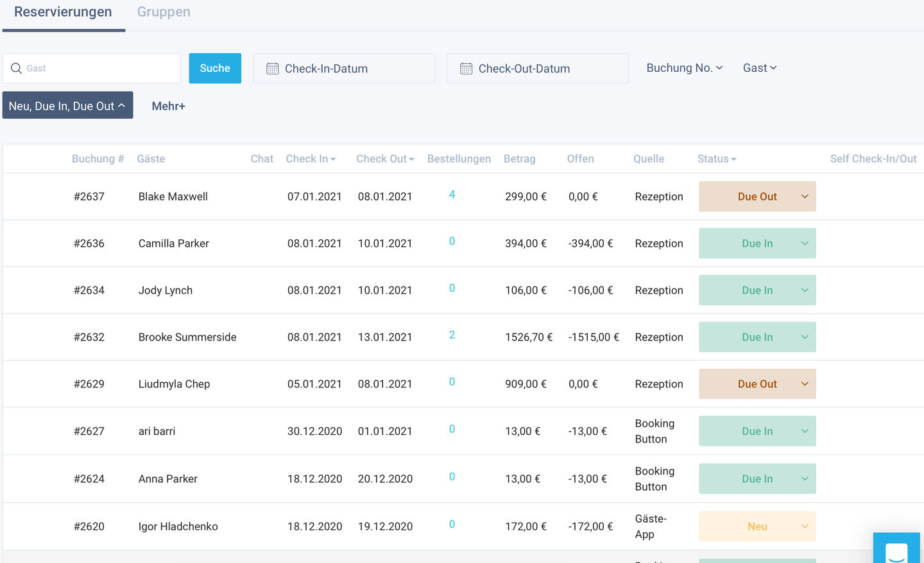The height and width of the screenshot is (563, 924).
Task: Click guest name Brooke Summerside
Action: pyautogui.click(x=187, y=337)
